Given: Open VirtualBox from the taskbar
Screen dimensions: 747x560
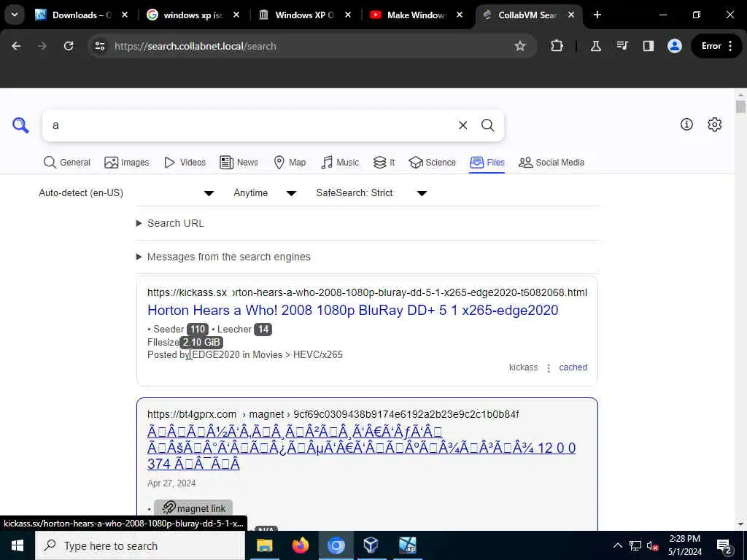Looking at the screenshot, I should click(371, 545).
